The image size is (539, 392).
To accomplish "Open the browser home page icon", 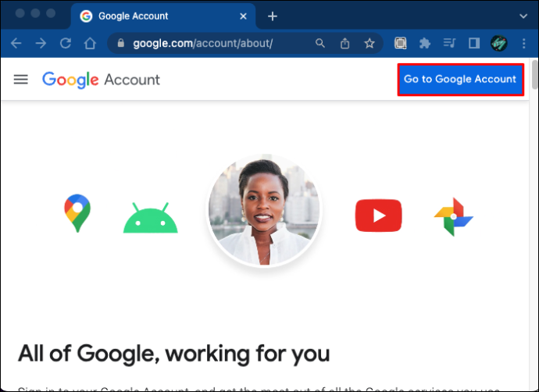I will click(90, 43).
